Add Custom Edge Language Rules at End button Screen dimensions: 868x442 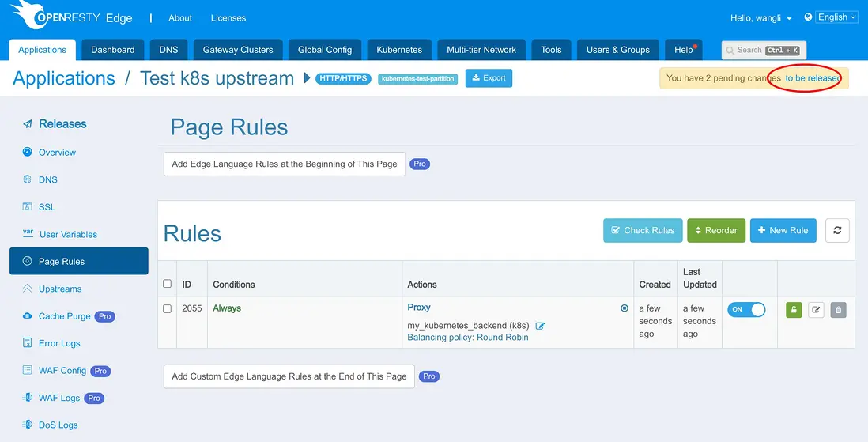pos(289,376)
